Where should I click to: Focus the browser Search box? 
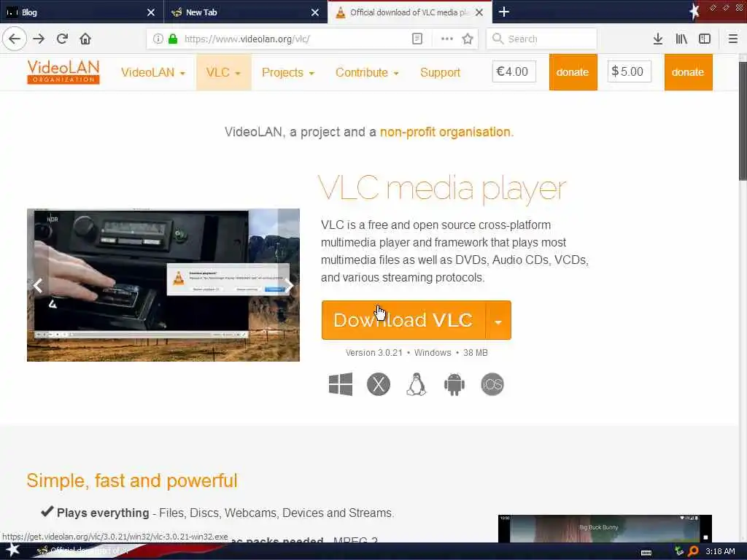click(541, 39)
